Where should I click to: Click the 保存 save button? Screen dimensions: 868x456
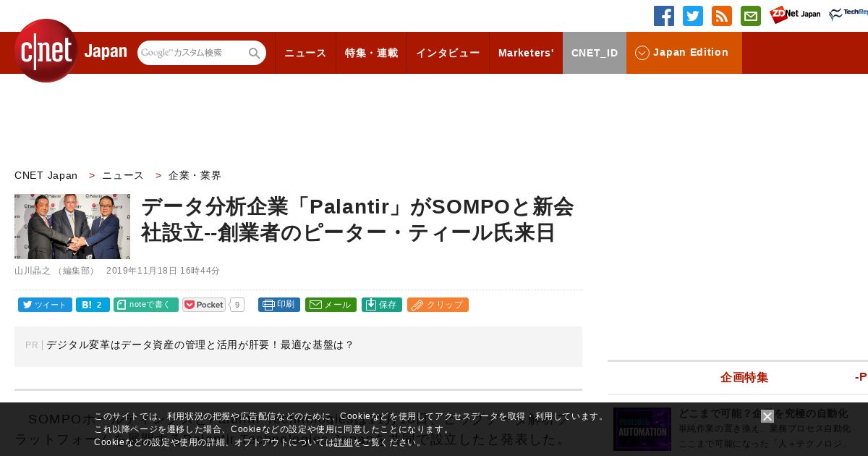click(x=382, y=305)
